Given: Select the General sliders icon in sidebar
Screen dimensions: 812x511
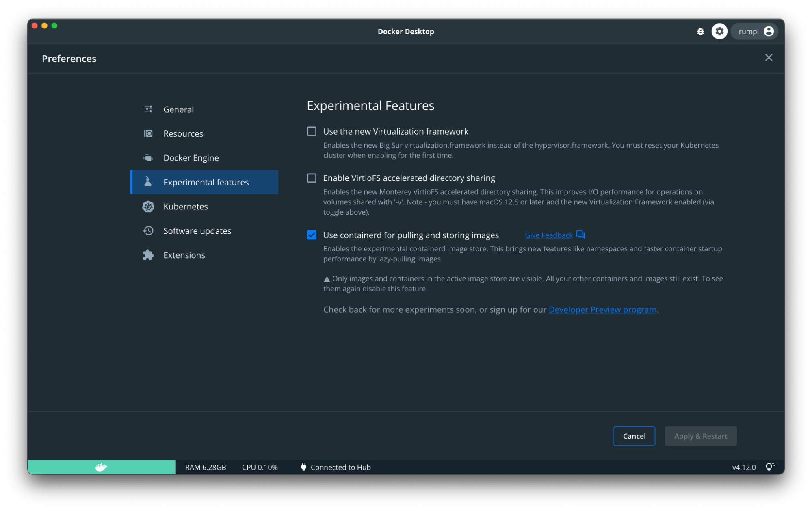Looking at the screenshot, I should (x=148, y=109).
